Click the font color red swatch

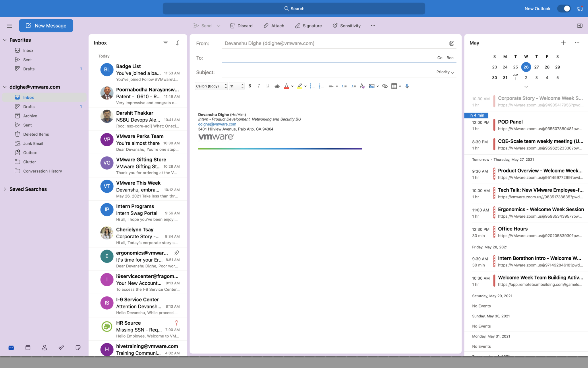286,86
